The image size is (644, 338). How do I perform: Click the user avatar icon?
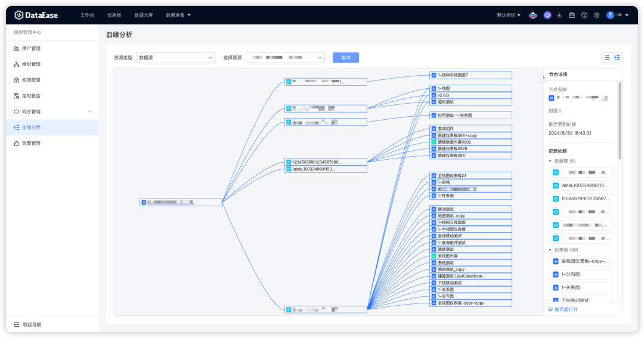tap(610, 15)
